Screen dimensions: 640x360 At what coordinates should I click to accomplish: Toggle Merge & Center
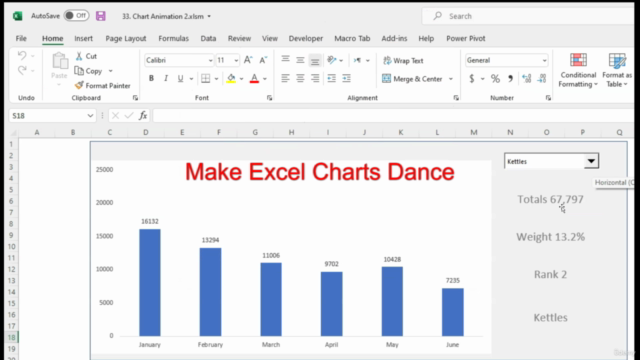click(x=412, y=78)
